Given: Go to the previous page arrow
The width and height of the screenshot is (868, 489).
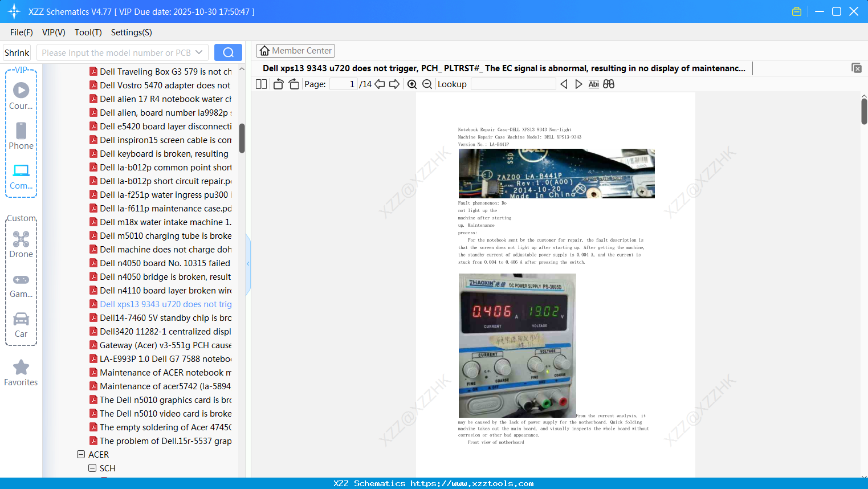Looking at the screenshot, I should pyautogui.click(x=380, y=84).
